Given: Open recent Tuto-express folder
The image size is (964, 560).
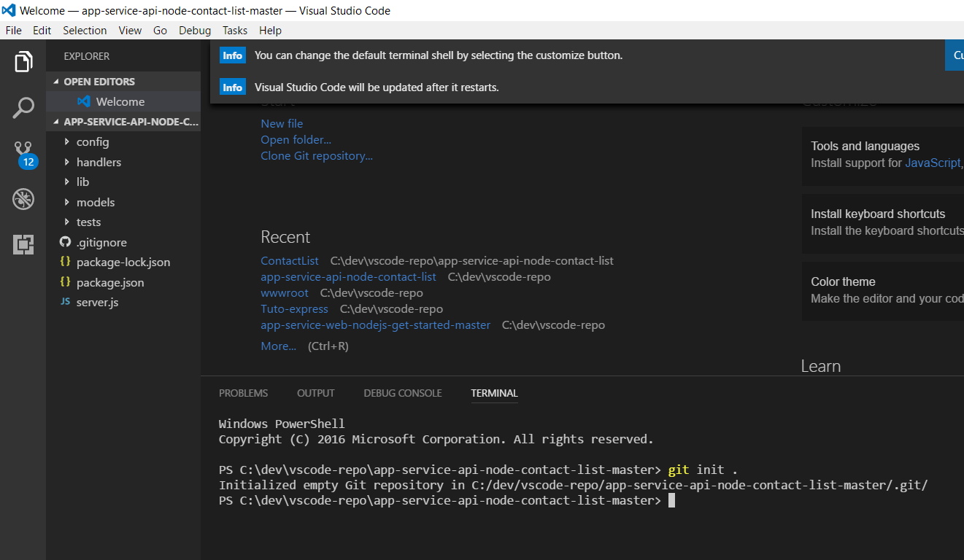Looking at the screenshot, I should pos(294,309).
